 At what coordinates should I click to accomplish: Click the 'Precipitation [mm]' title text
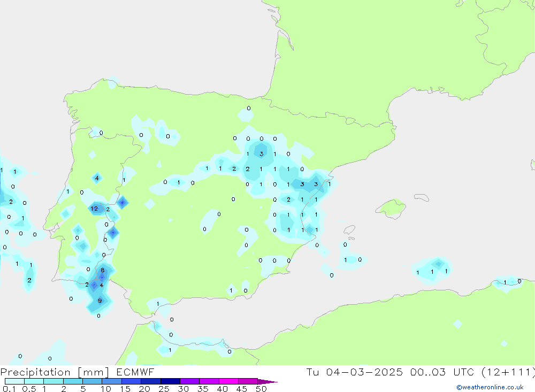pos(55,372)
